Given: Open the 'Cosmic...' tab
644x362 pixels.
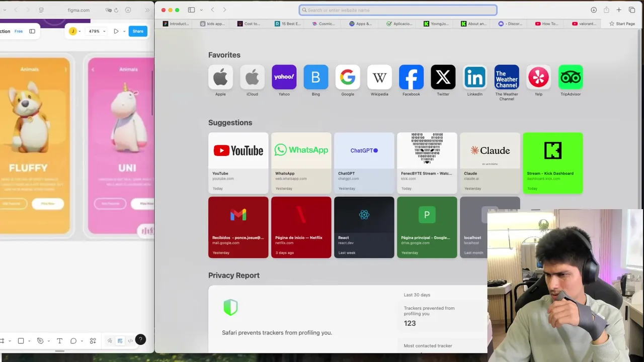Looking at the screenshot, I should click(324, 24).
